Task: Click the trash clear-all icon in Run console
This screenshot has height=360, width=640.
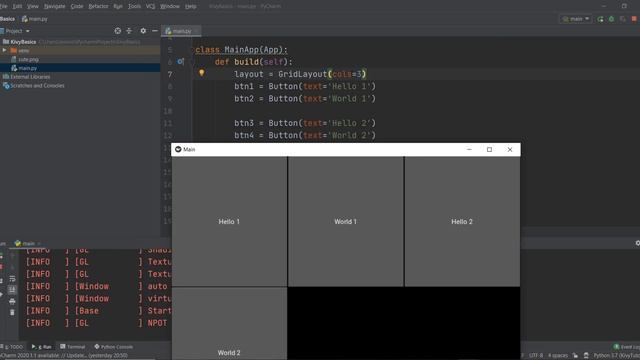Action: [x=12, y=312]
